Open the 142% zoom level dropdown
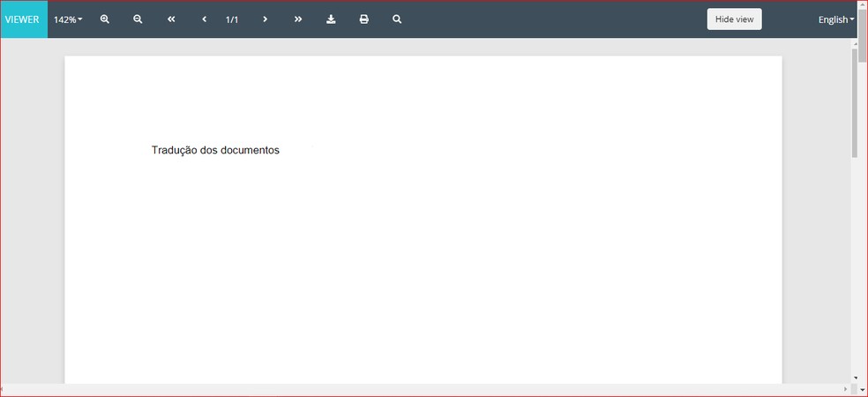The height and width of the screenshot is (397, 868). (x=68, y=19)
